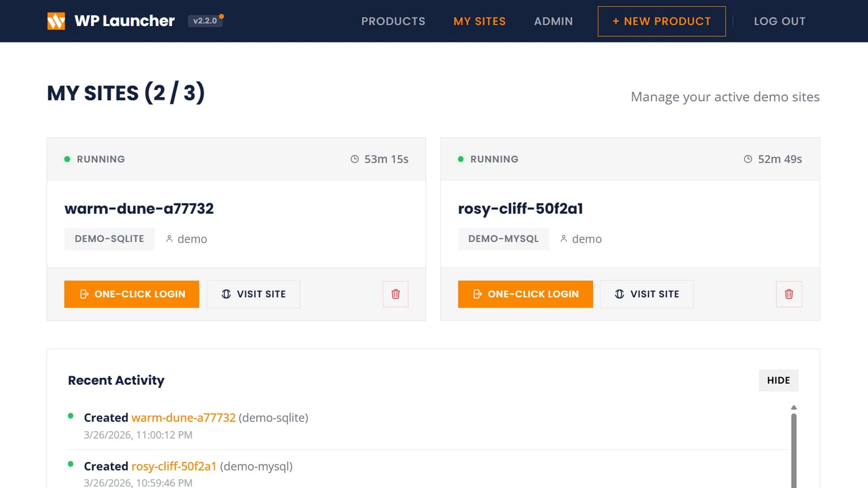Click the rosy-cliff-50f2a1 site title
The height and width of the screenshot is (488, 868).
(x=520, y=208)
